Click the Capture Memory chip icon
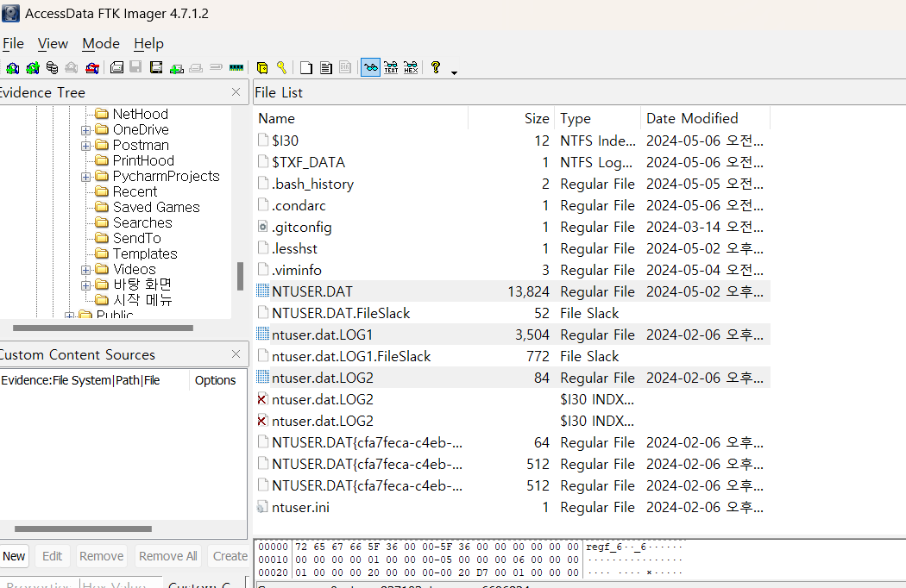906x588 pixels. click(x=236, y=67)
